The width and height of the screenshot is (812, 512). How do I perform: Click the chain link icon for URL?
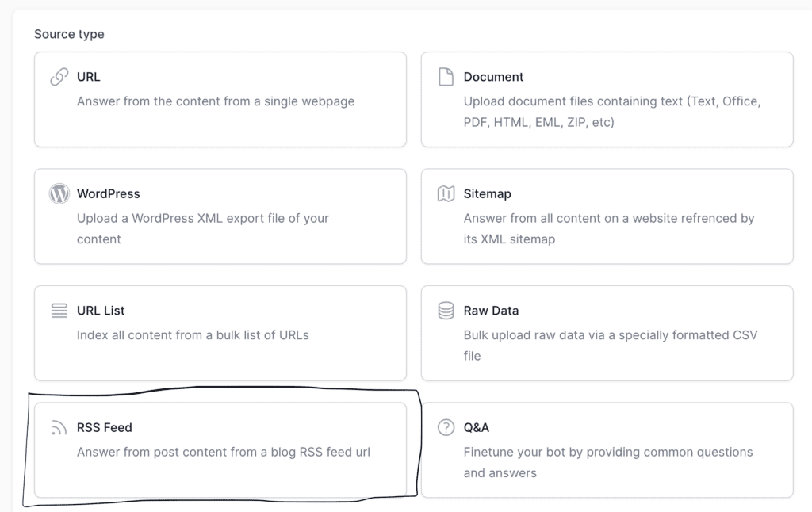(59, 77)
